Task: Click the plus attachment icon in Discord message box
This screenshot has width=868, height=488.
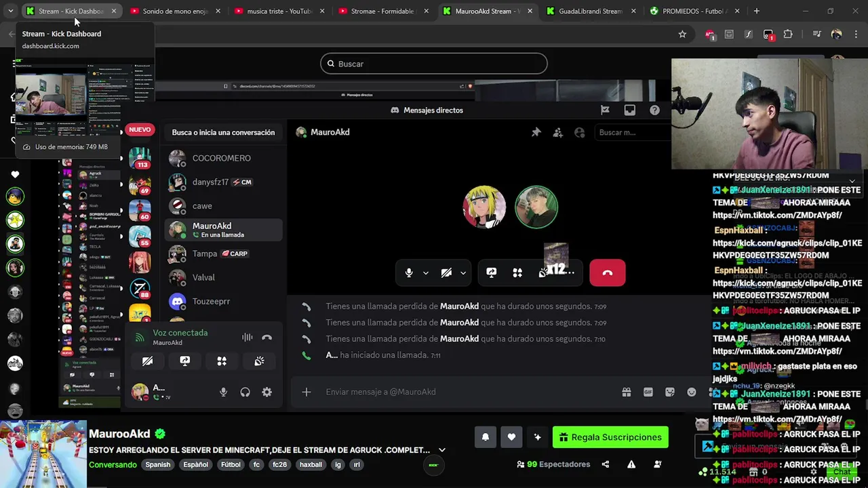Action: (307, 392)
